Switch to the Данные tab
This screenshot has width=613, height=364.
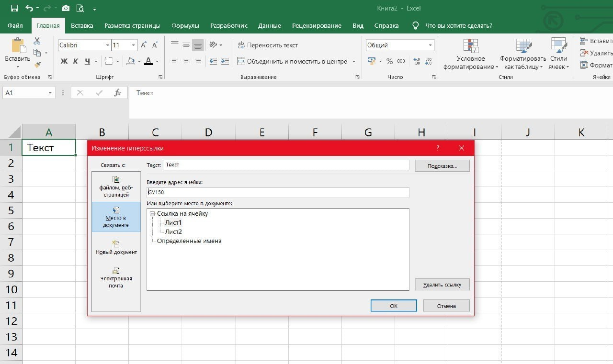click(x=269, y=25)
